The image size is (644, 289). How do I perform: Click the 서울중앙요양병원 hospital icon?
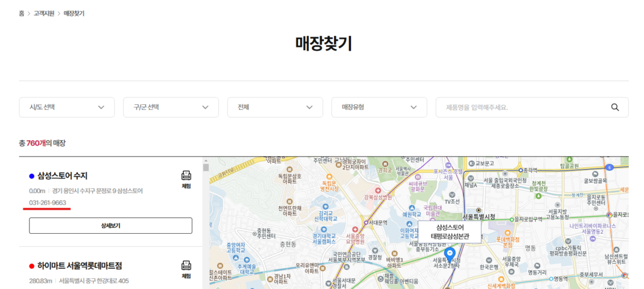355,229
